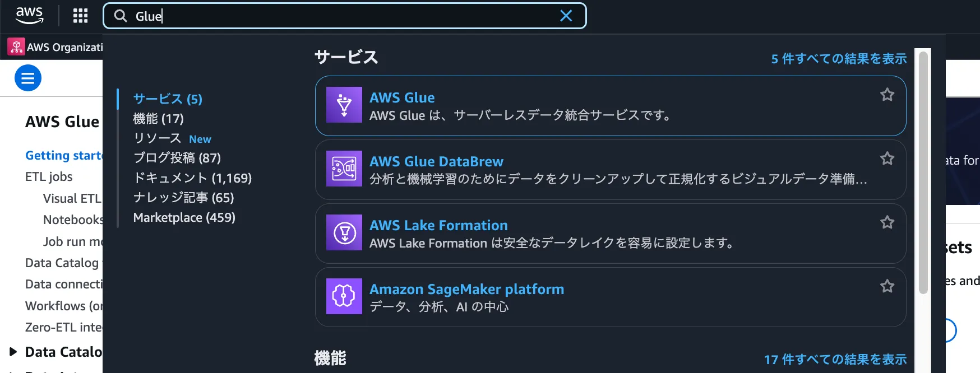The width and height of the screenshot is (980, 373).
Task: Open Marketplace (459) results category
Action: click(x=184, y=217)
